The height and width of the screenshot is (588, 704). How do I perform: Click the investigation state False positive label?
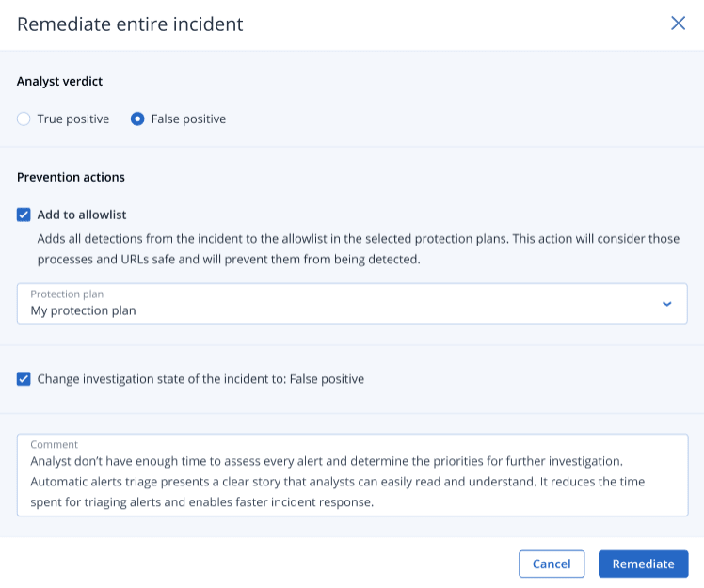pyautogui.click(x=200, y=379)
